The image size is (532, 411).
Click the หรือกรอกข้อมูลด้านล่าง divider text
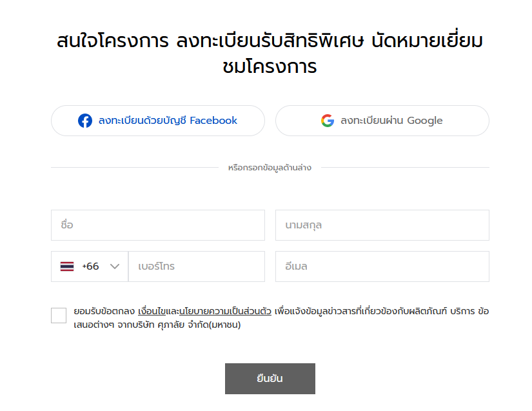(x=270, y=168)
